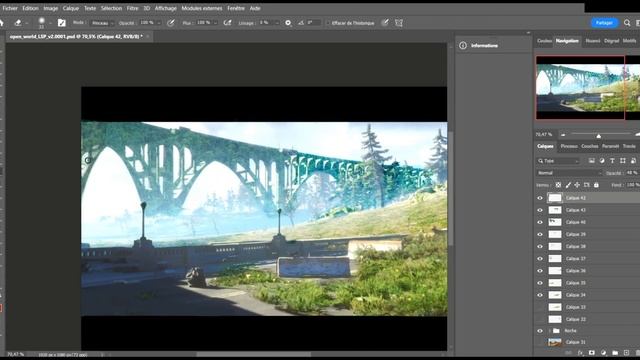The image size is (640, 360).
Task: Lock transparent pixels icon
Action: [558, 185]
